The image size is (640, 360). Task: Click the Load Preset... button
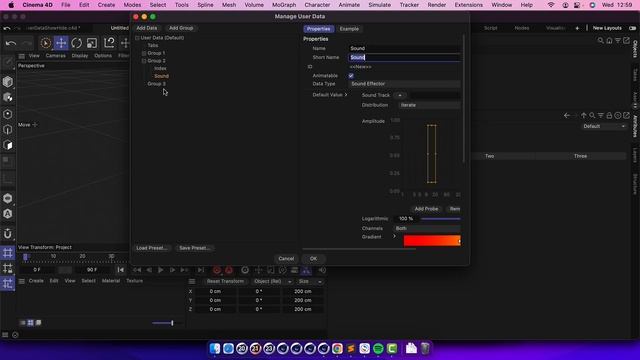[x=151, y=248]
